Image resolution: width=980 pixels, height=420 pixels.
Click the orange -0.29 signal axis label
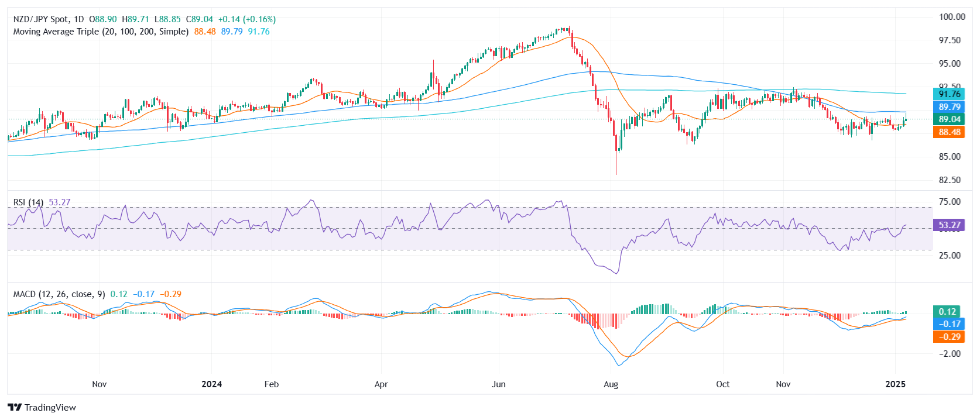(x=949, y=337)
